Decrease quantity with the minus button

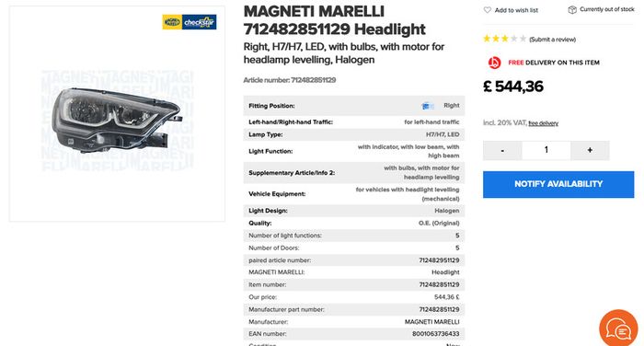pyautogui.click(x=502, y=150)
